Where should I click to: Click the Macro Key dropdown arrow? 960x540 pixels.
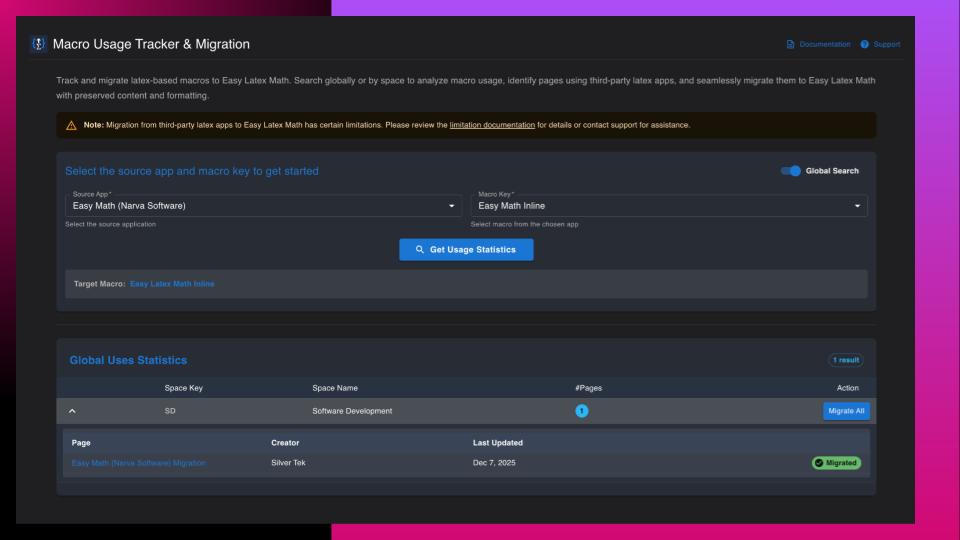[857, 206]
